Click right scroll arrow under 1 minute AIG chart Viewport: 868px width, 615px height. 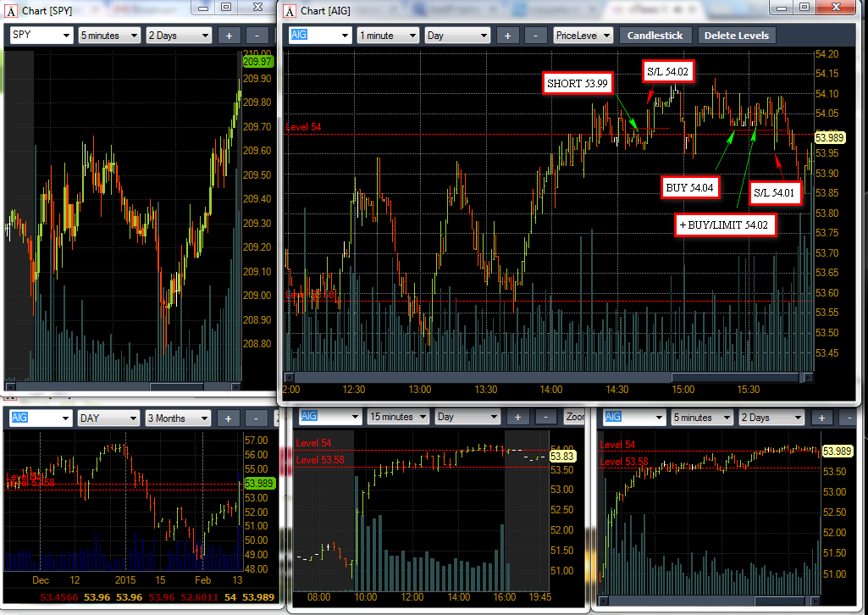(808, 378)
